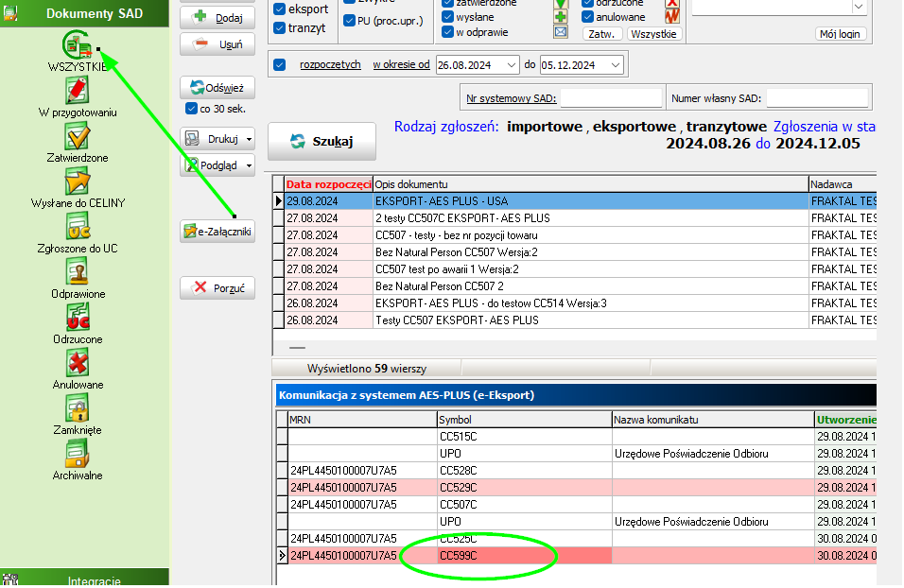Select the W przygotowaniu icon

pos(78,91)
